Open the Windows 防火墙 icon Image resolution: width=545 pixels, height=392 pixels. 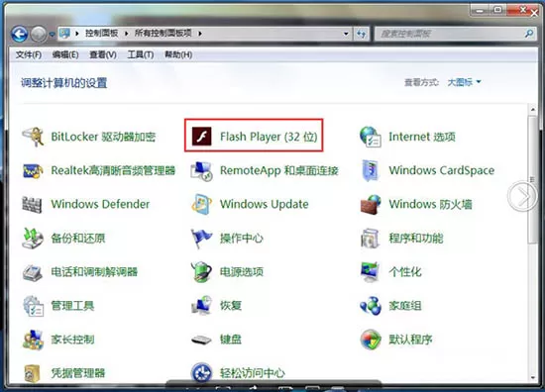(371, 204)
